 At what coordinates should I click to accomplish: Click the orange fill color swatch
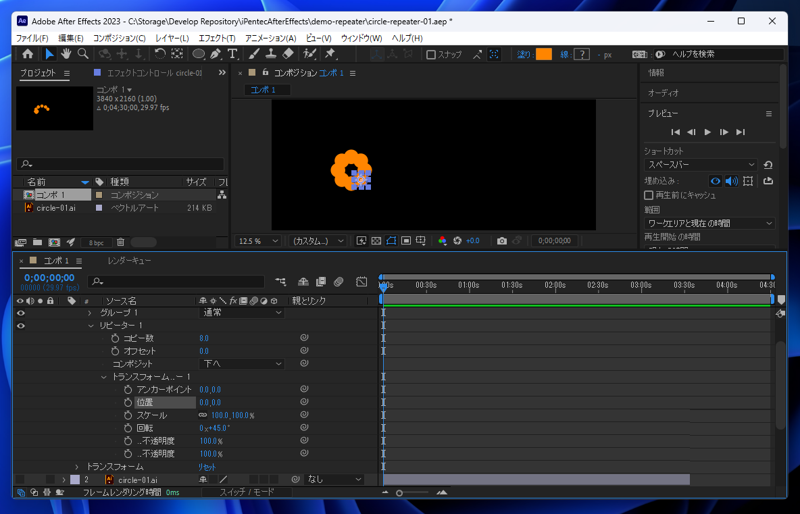pyautogui.click(x=544, y=55)
